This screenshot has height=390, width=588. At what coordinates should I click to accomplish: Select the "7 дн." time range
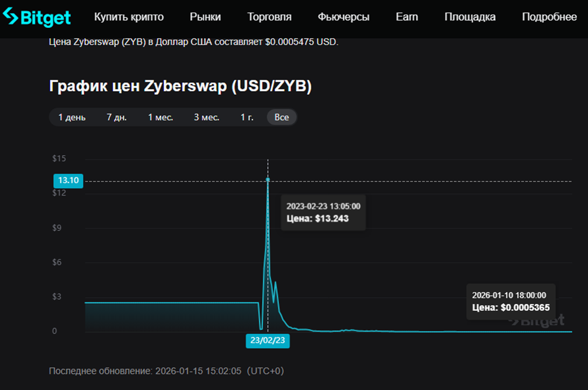[116, 117]
